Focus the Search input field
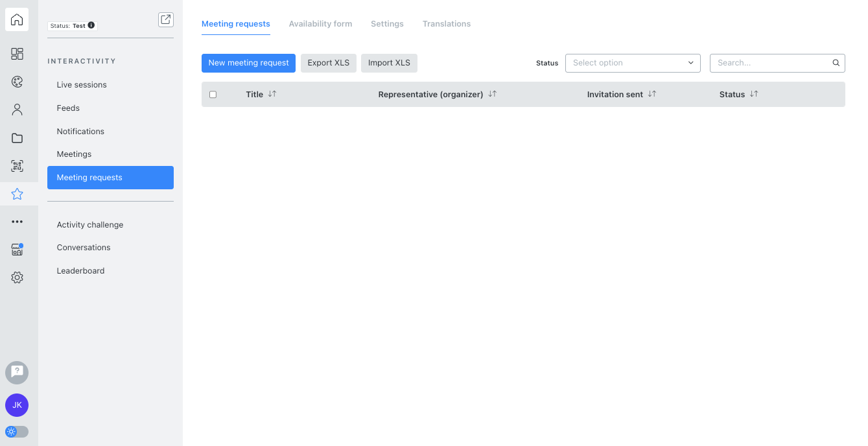The height and width of the screenshot is (446, 868). 777,63
